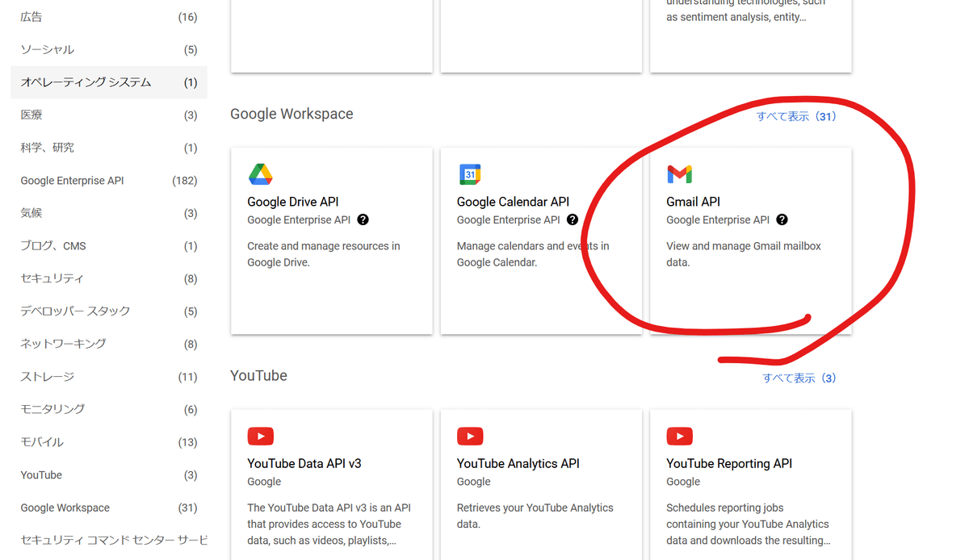
Task: Open the YouTube Reporting API title
Action: point(729,463)
